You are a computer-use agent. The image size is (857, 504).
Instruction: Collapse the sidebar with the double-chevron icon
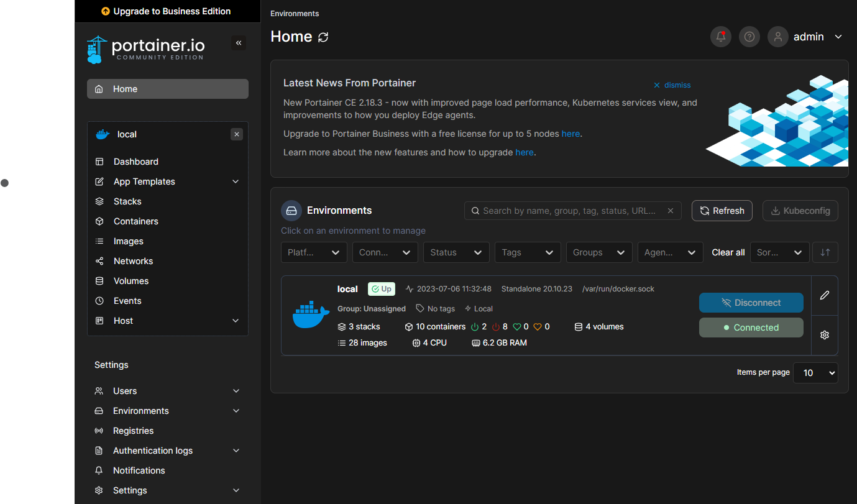tap(239, 43)
